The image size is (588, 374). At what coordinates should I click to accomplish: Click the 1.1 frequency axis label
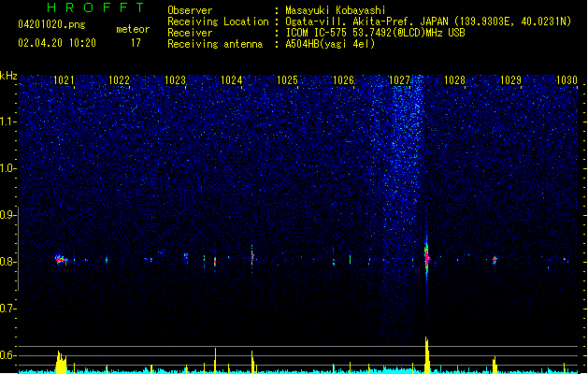pos(7,122)
